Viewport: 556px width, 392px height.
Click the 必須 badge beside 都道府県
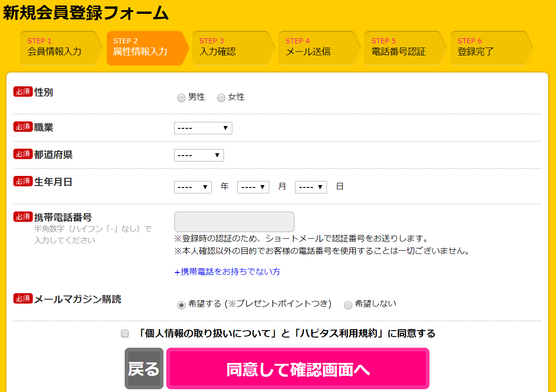tap(23, 154)
